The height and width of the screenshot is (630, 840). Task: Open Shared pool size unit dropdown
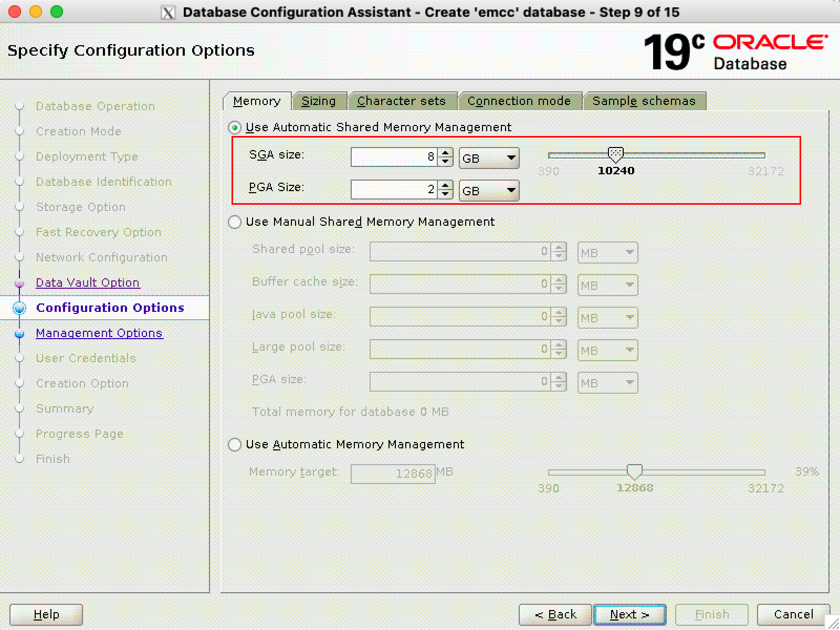click(x=608, y=253)
